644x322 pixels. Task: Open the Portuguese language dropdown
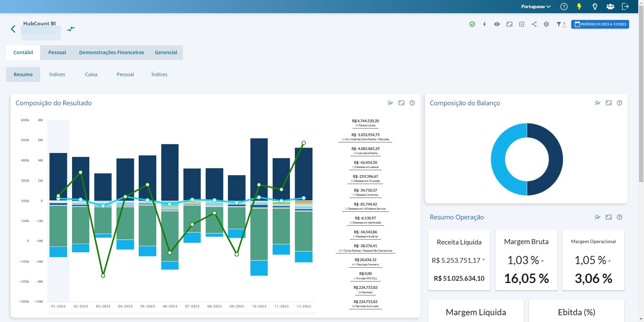pos(536,6)
